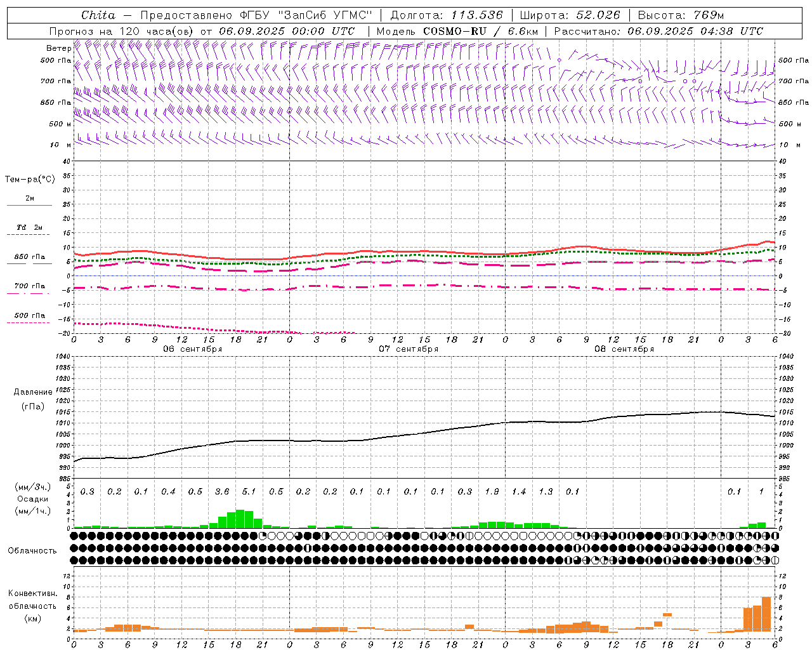Click the tallest orange convective cloud bar

pos(766,614)
